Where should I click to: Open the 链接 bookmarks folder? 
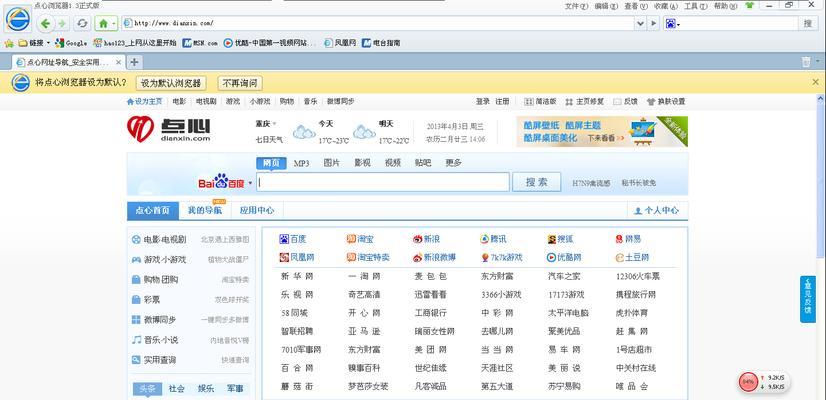34,43
